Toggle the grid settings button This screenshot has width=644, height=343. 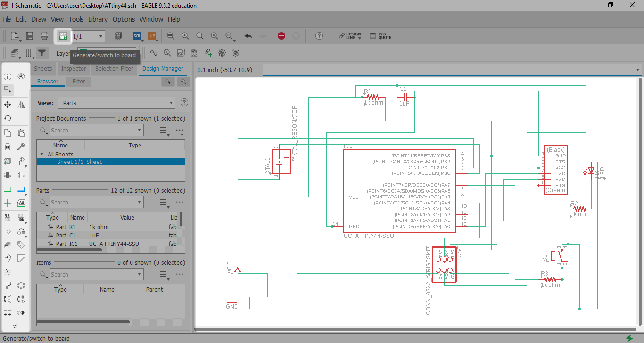pos(28,53)
